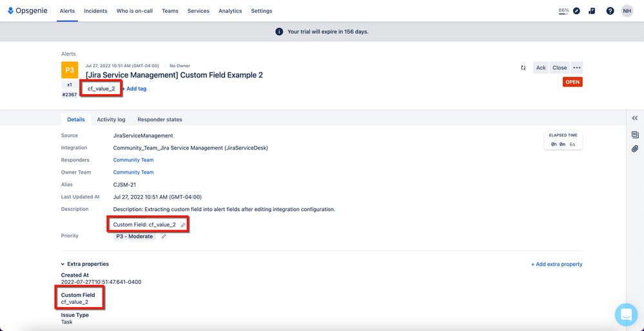
Task: Open the NH user avatar menu
Action: (627, 11)
